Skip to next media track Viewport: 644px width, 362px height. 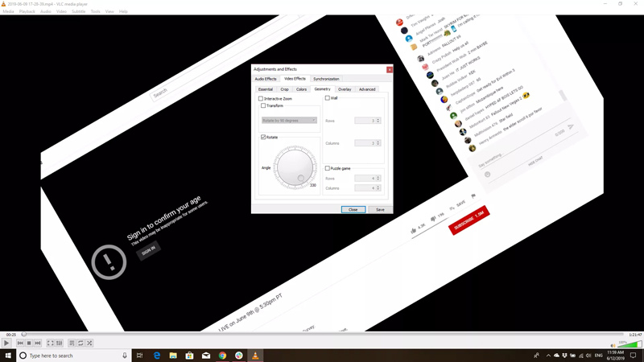tap(38, 343)
